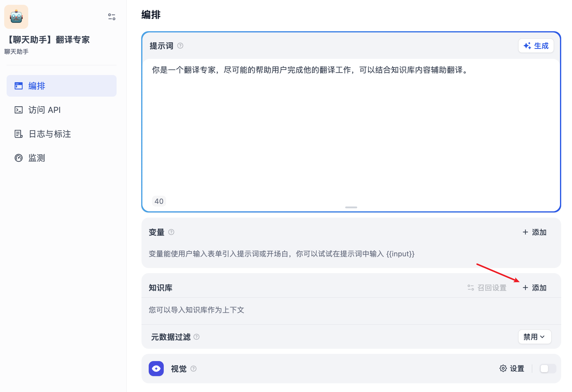572x392 pixels.
Task: Click the 生成 generate button
Action: pos(536,46)
